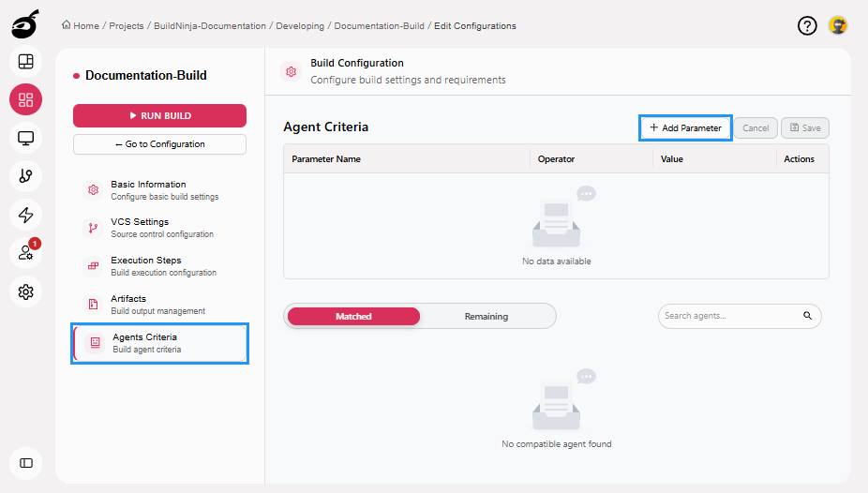Click the Save button
Image resolution: width=868 pixels, height=493 pixels.
[x=805, y=127]
